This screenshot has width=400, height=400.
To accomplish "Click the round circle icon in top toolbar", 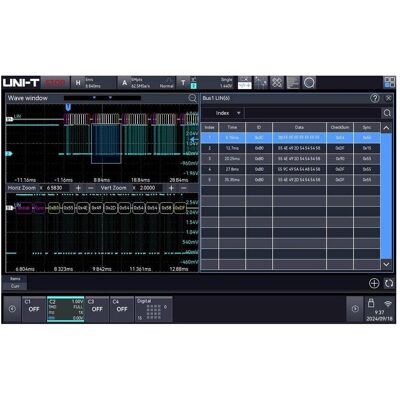I will pyautogui.click(x=309, y=83).
